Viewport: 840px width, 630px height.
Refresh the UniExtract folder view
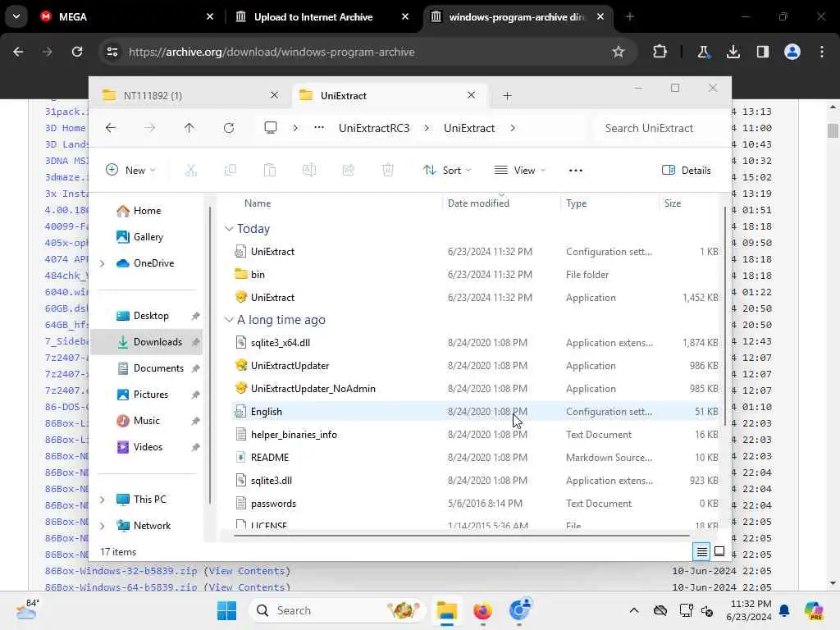229,128
